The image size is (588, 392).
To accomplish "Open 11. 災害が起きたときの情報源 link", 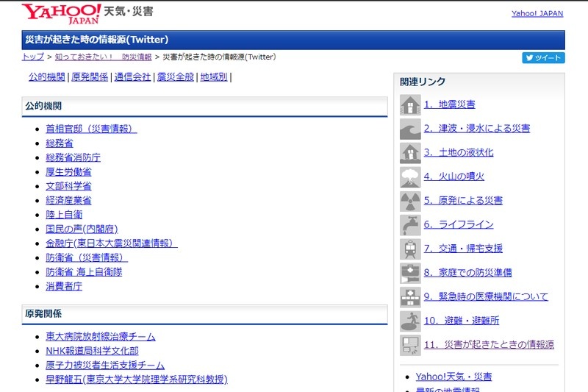I will [x=489, y=344].
